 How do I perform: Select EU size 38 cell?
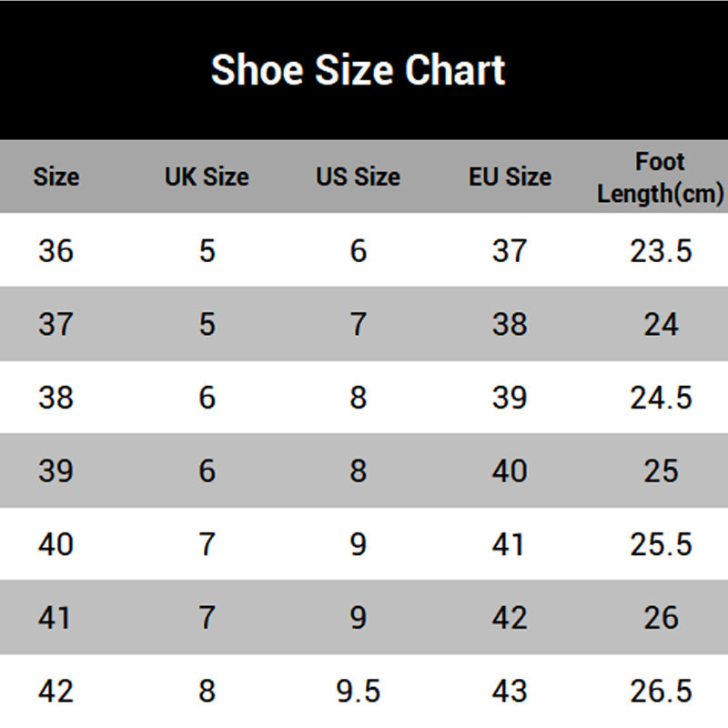pyautogui.click(x=510, y=324)
